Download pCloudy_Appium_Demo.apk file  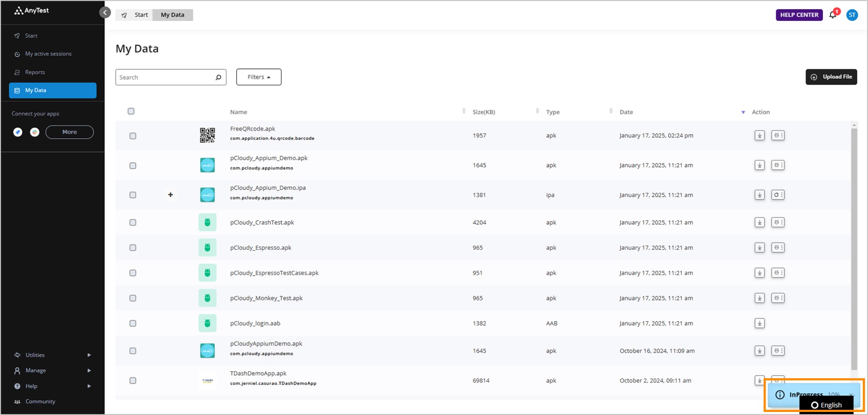pyautogui.click(x=759, y=165)
